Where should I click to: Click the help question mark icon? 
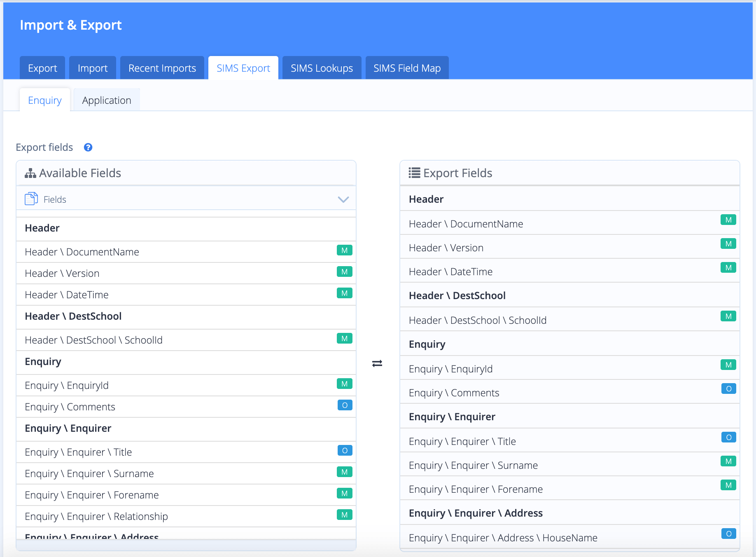point(88,147)
